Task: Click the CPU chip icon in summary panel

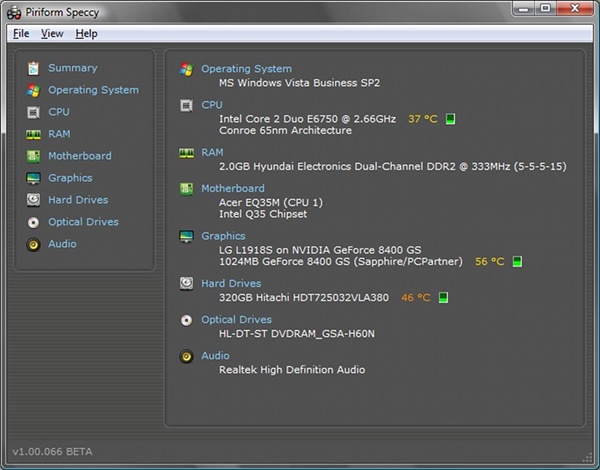Action: point(186,105)
